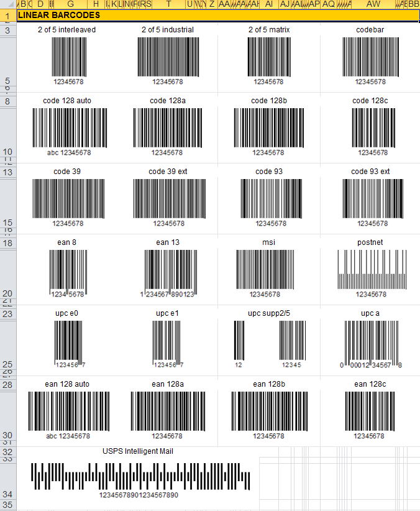Select the '2 of 5 interleaved' label cell
Image resolution: width=420 pixels, height=511 pixels.
click(x=67, y=30)
